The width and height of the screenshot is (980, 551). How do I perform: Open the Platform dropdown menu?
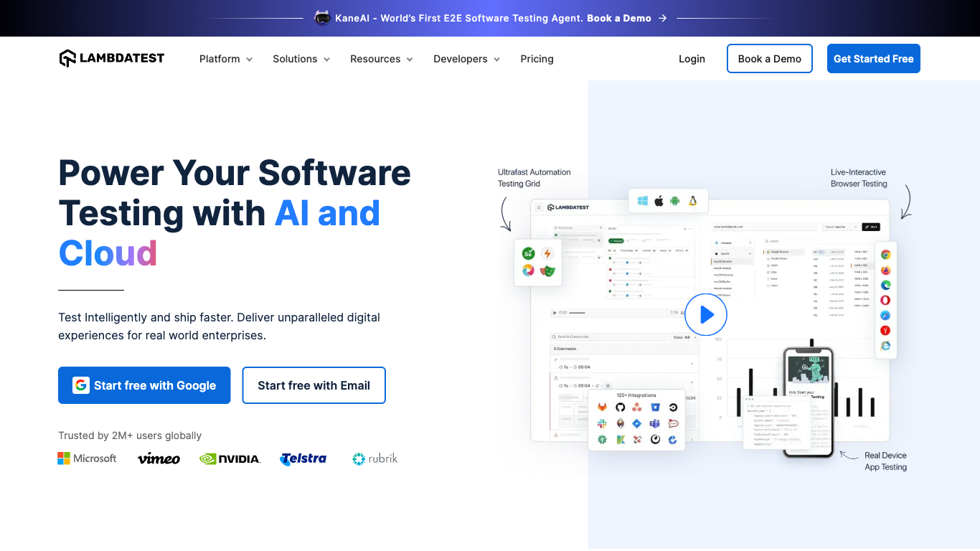[226, 59]
